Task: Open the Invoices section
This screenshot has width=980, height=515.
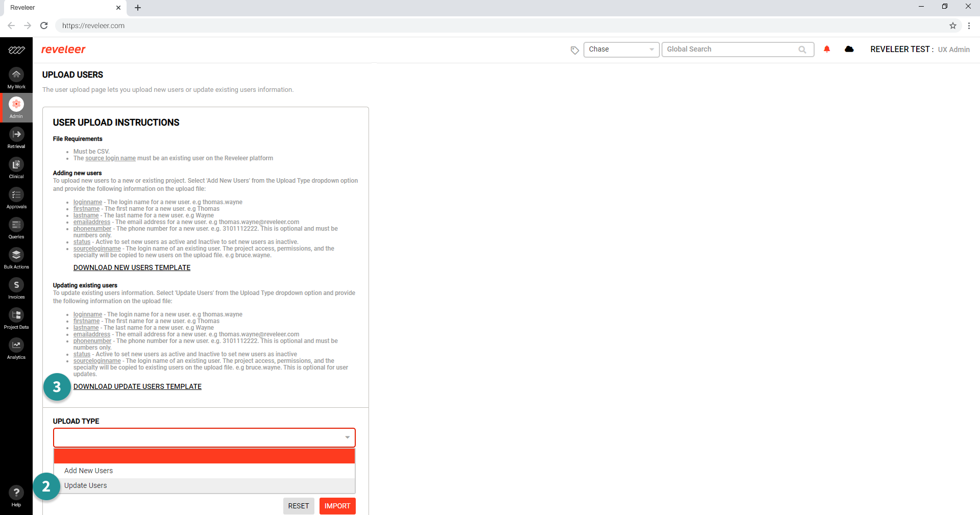Action: point(16,288)
